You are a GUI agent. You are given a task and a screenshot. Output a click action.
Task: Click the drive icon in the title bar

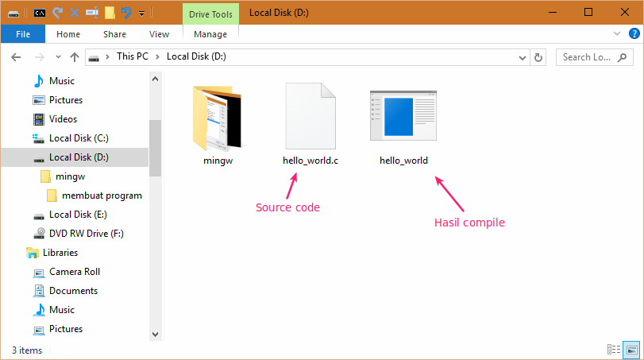pyautogui.click(x=13, y=14)
